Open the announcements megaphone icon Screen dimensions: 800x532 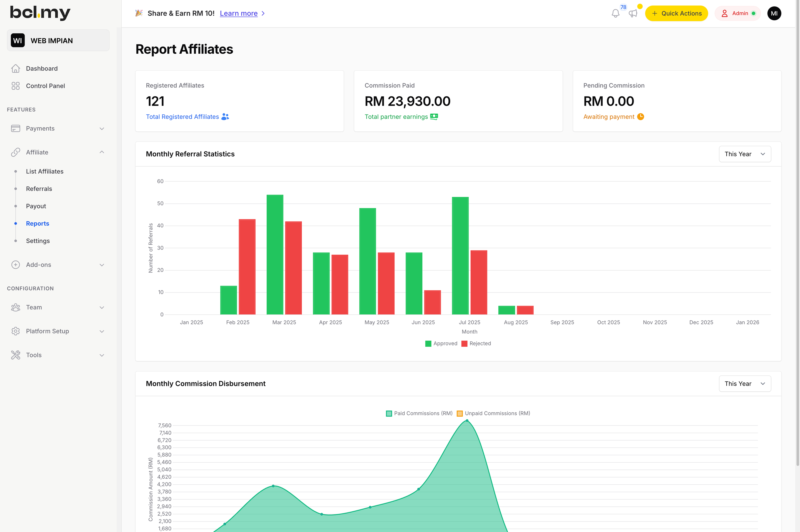click(x=633, y=14)
